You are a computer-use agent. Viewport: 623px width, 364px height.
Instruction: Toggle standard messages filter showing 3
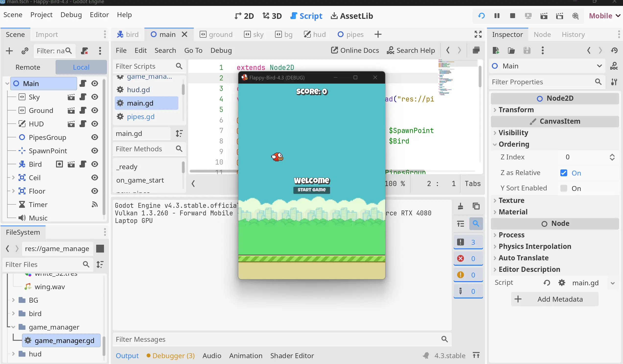[x=468, y=242]
